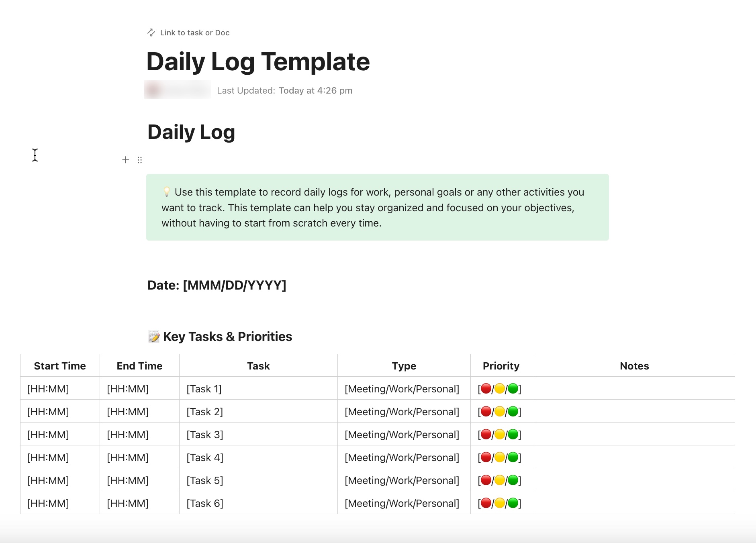Select the red priority circle in Task 1 row
The width and height of the screenshot is (756, 543).
(x=486, y=388)
